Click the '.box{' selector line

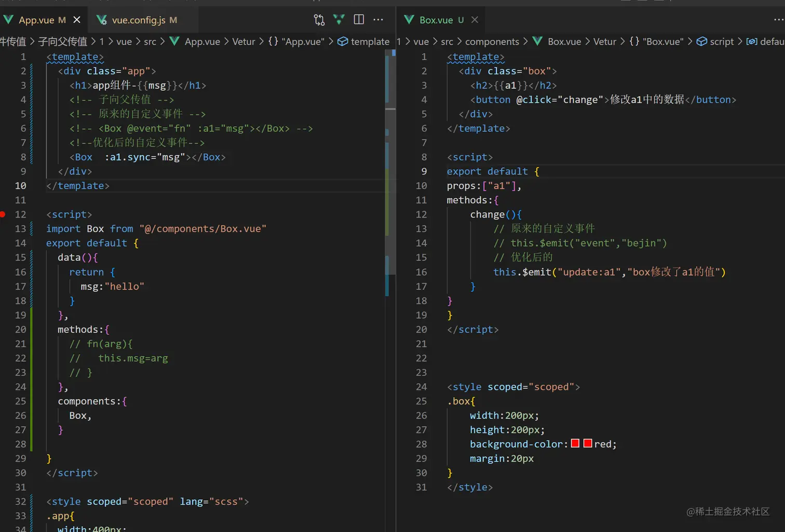[461, 401]
